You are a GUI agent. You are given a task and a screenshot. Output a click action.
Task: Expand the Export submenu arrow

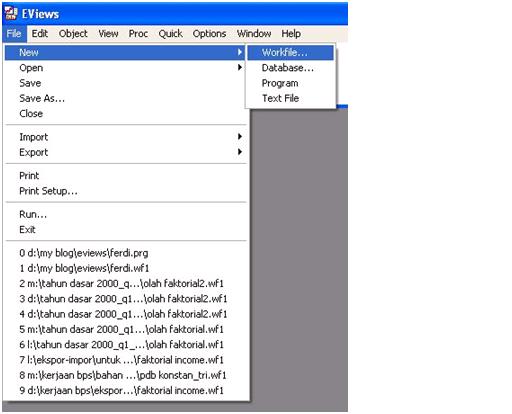(240, 152)
